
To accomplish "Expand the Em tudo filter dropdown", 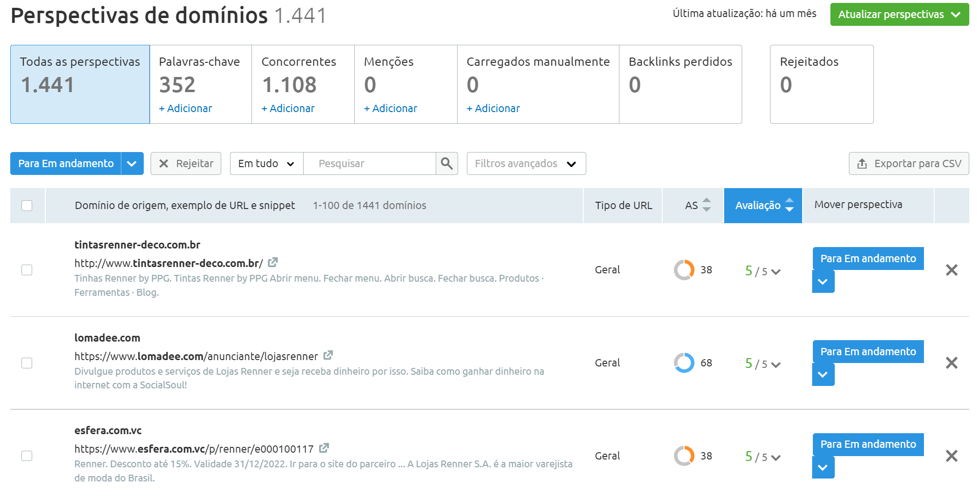I will coord(291,164).
